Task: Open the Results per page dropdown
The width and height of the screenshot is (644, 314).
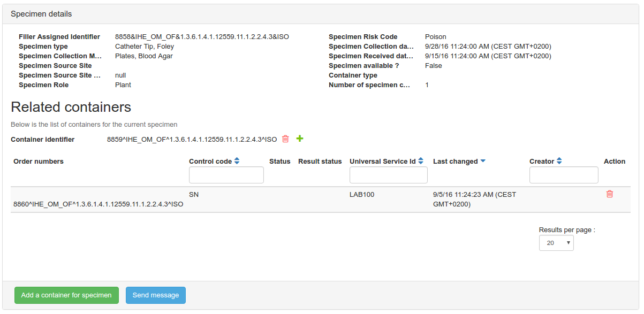Action: coord(556,243)
